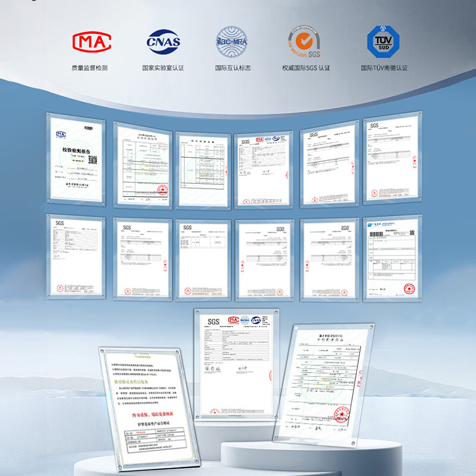This screenshot has height=476, width=476.
Task: Click the 质量监督检测 caption
Action: (90, 68)
